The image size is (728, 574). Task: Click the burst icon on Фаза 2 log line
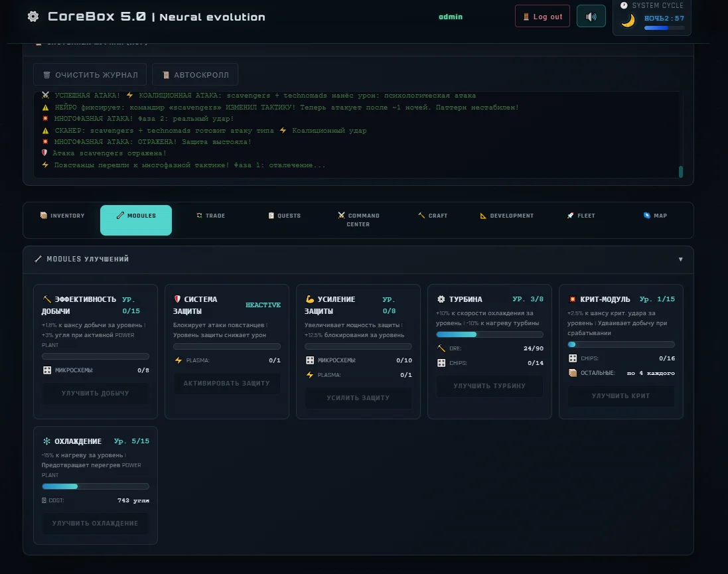[x=46, y=118]
